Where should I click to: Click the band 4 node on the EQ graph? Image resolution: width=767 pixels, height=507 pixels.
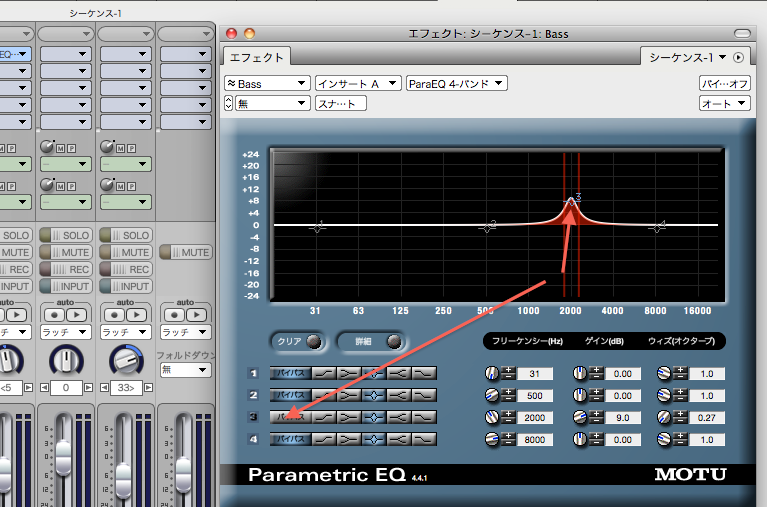tap(657, 228)
